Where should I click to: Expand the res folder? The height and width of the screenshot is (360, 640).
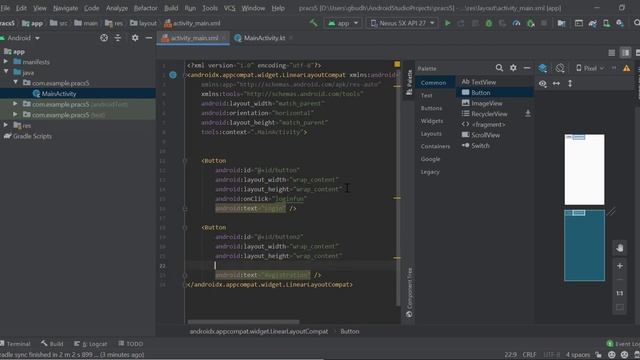6,125
